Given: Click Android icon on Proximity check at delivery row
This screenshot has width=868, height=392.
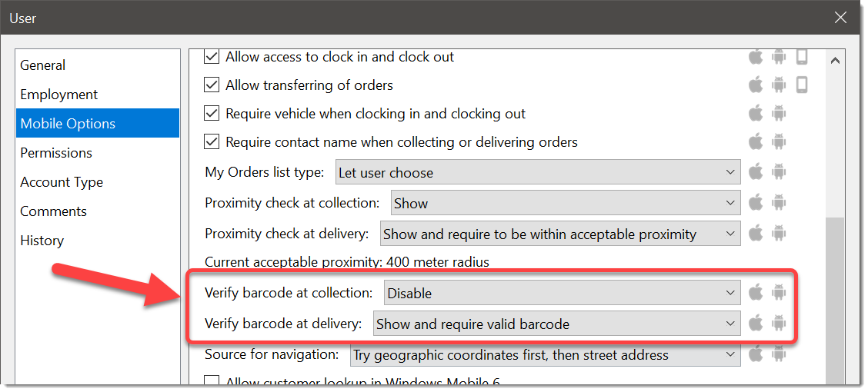Looking at the screenshot, I should 779,234.
